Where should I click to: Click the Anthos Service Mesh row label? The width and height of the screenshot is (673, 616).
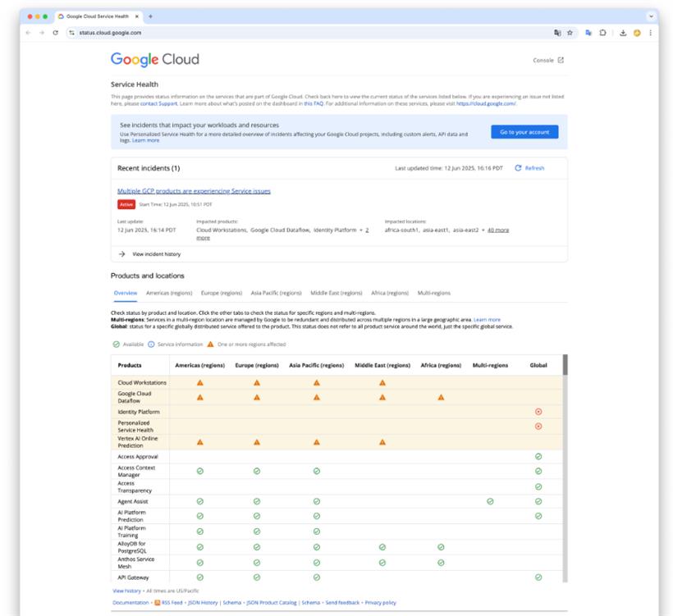tap(135, 563)
